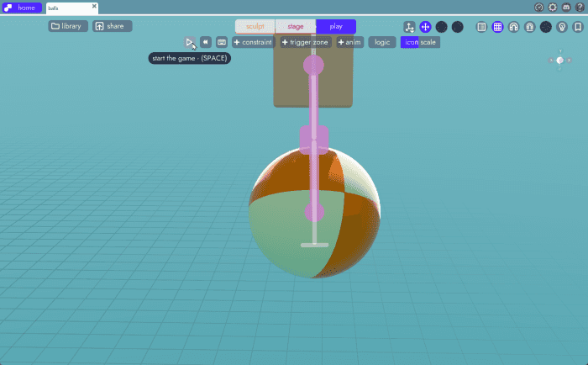588x365 pixels.
Task: Toggle the lightbulb lighting icon
Action: pos(562,27)
